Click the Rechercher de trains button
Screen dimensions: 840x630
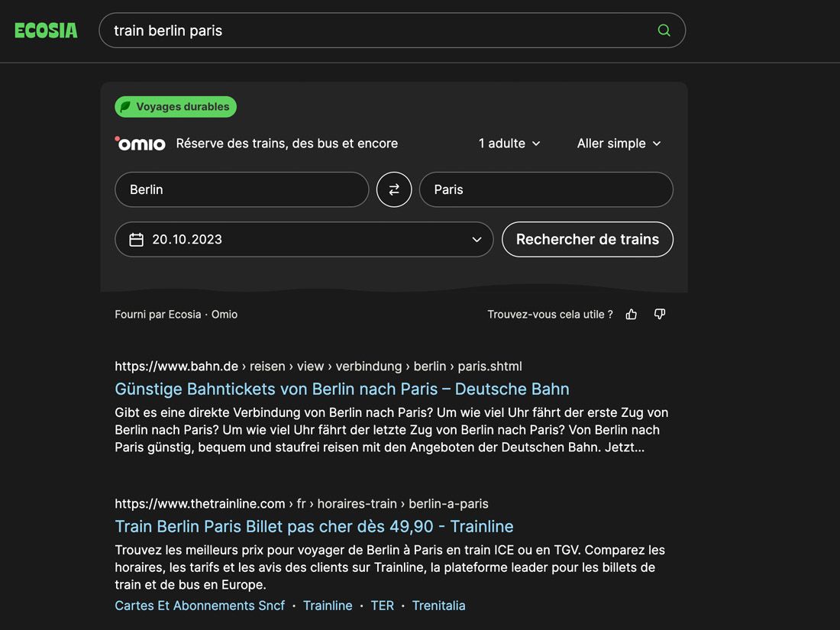point(587,240)
